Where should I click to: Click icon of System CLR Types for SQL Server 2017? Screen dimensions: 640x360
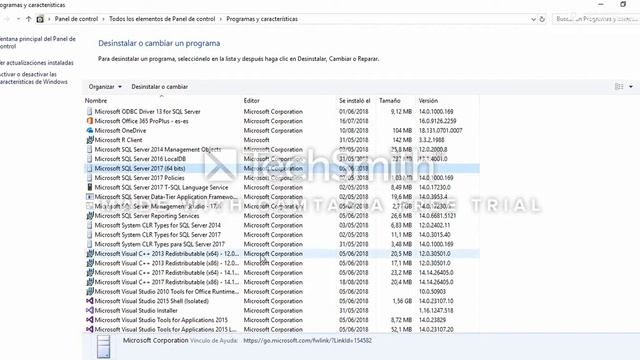[89, 234]
